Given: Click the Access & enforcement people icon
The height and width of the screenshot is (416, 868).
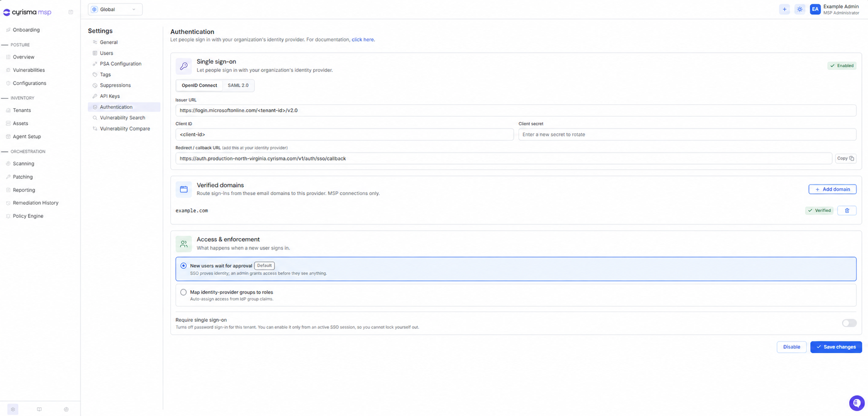Looking at the screenshot, I should tap(184, 244).
